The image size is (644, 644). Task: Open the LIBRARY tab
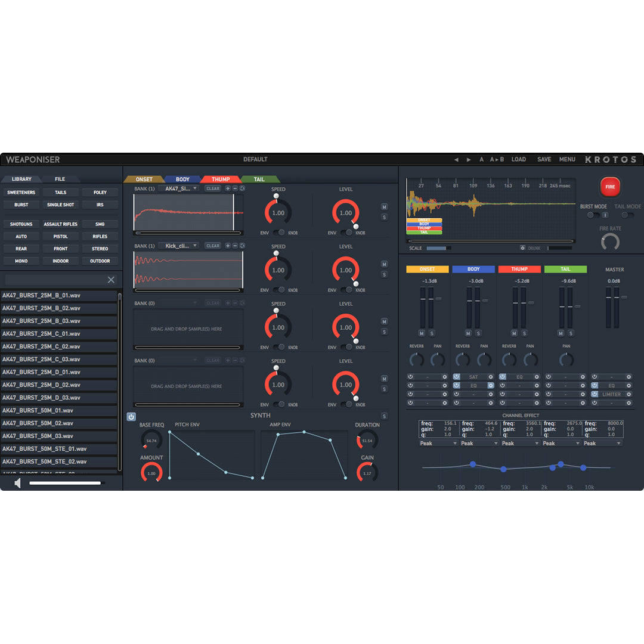click(x=21, y=179)
